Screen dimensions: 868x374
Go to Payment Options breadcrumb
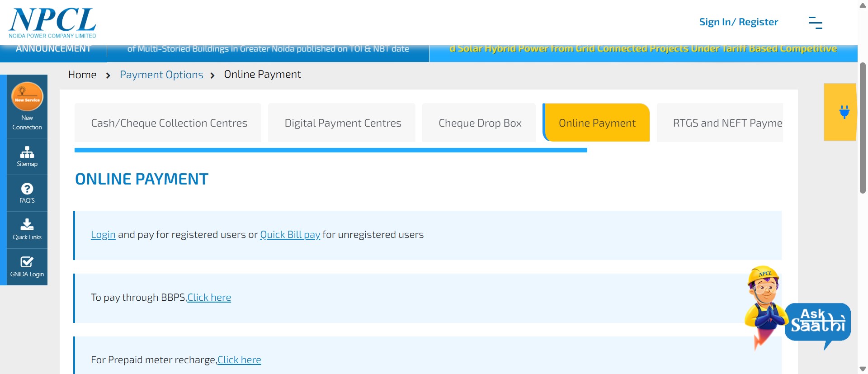click(161, 75)
